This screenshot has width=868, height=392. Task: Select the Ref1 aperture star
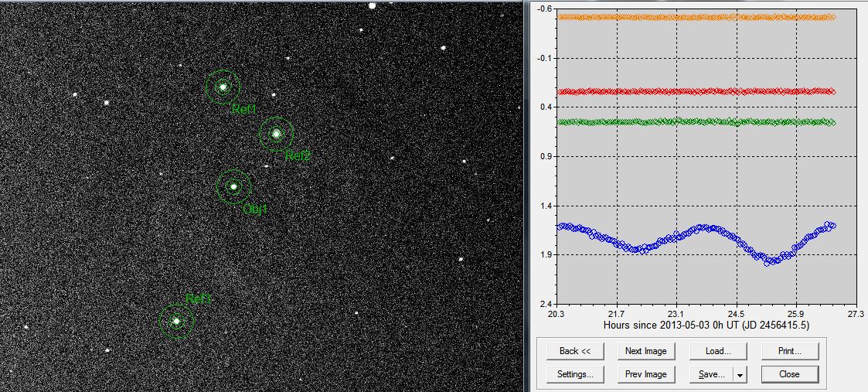[223, 87]
